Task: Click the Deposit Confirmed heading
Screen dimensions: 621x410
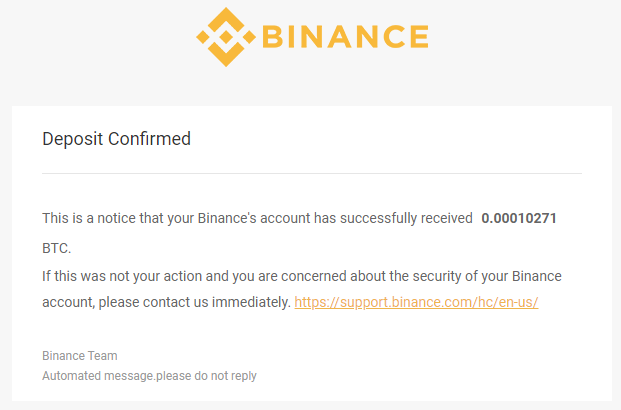Action: pos(116,139)
